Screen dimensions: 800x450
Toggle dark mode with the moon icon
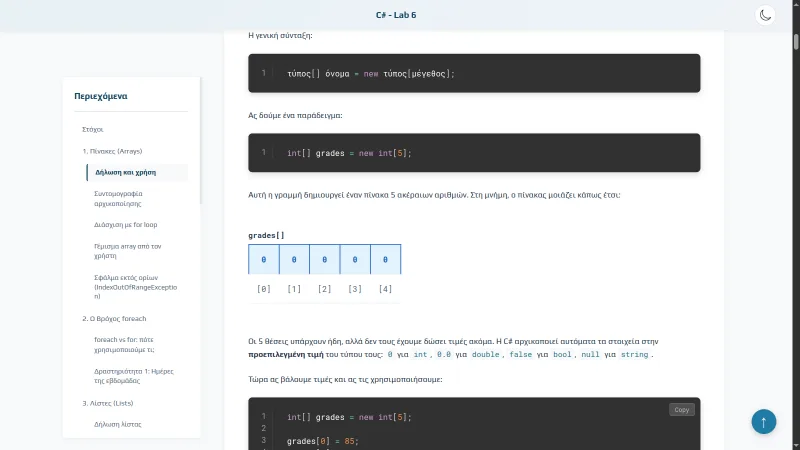pos(765,15)
